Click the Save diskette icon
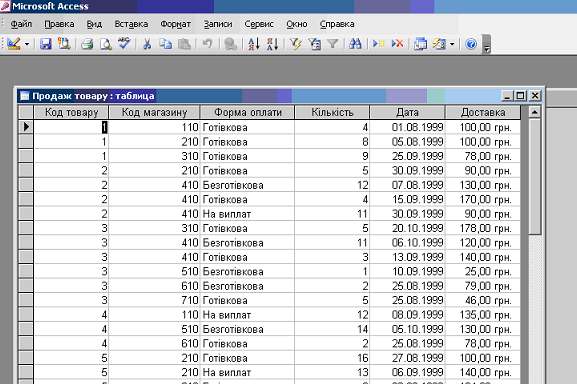The height and width of the screenshot is (384, 577). point(46,44)
